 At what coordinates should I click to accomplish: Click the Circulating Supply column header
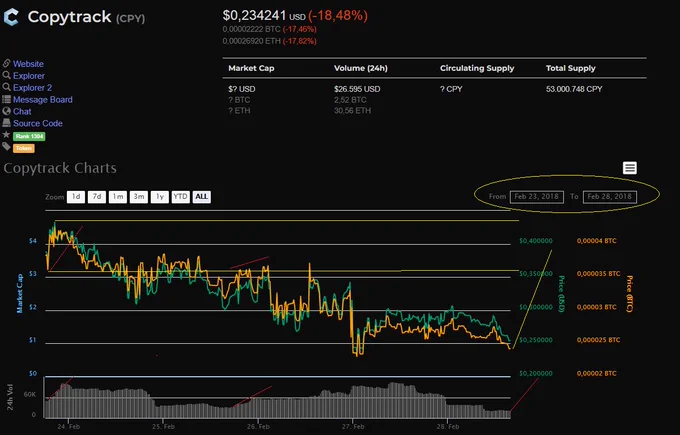pyautogui.click(x=477, y=68)
